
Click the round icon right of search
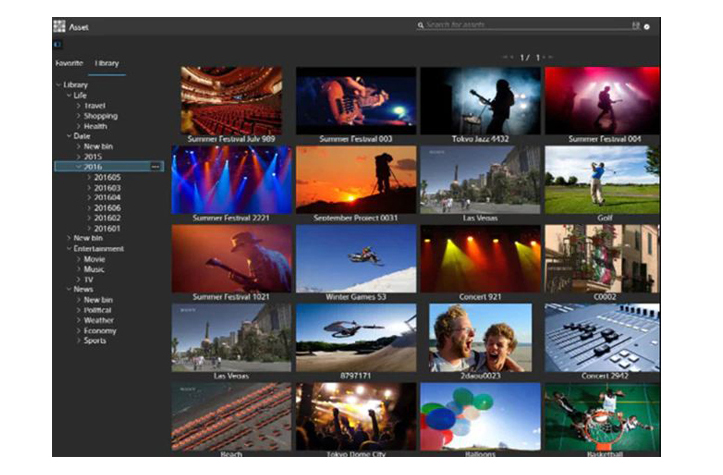647,26
